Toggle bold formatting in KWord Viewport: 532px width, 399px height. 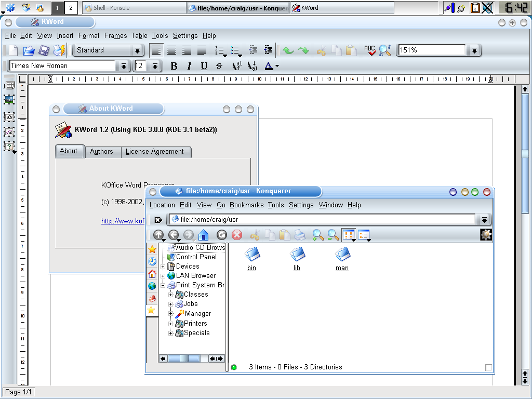(174, 66)
